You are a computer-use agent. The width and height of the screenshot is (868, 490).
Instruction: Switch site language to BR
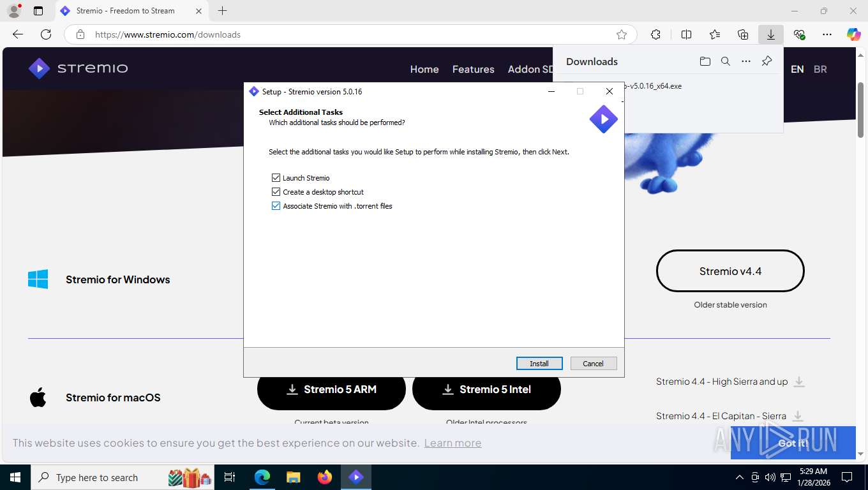(820, 69)
